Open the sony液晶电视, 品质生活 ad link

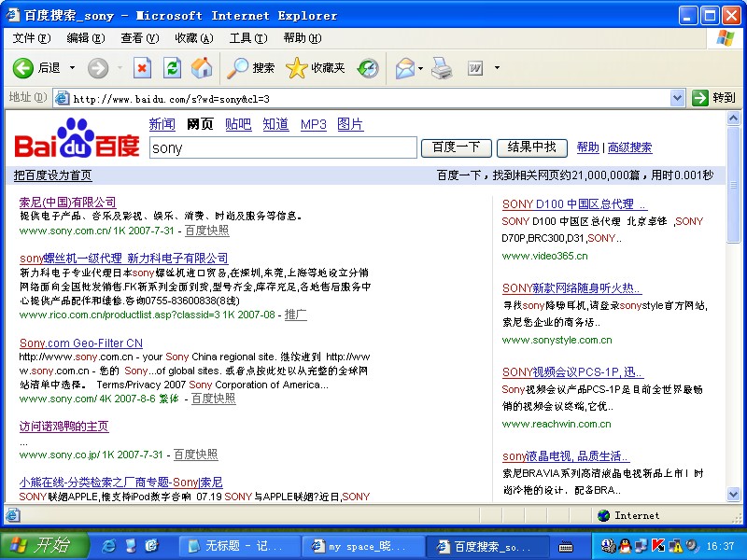(x=566, y=456)
